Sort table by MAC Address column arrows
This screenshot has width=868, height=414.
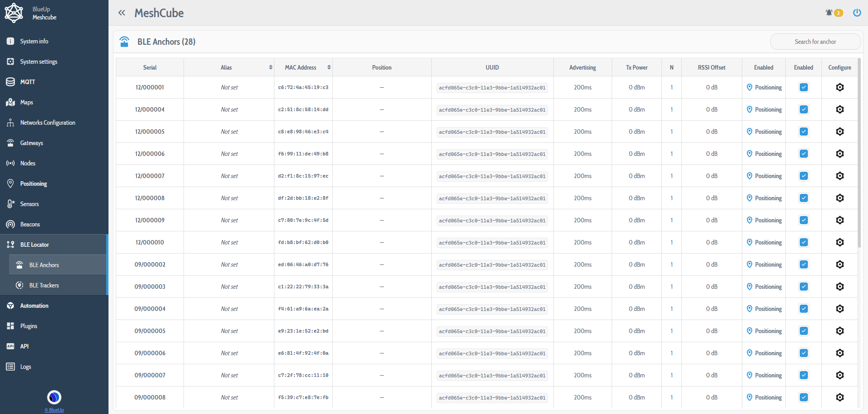point(329,67)
